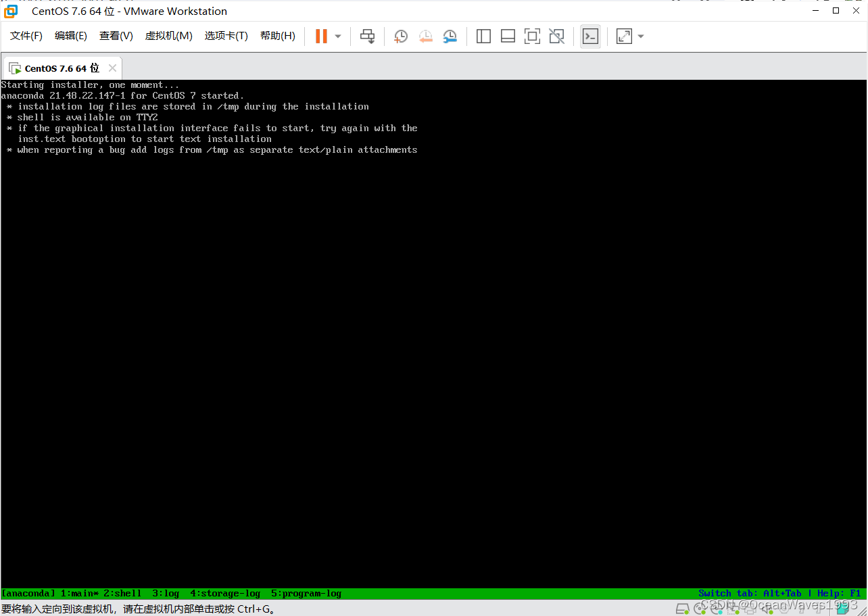Click '5:program-log' in the tmux bar
Image resolution: width=868 pixels, height=616 pixels.
click(x=306, y=594)
